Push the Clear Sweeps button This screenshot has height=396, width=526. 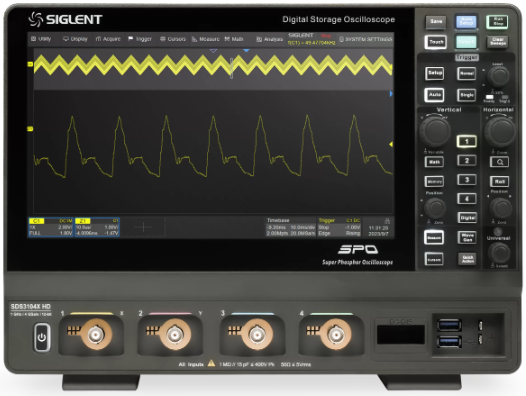click(497, 42)
